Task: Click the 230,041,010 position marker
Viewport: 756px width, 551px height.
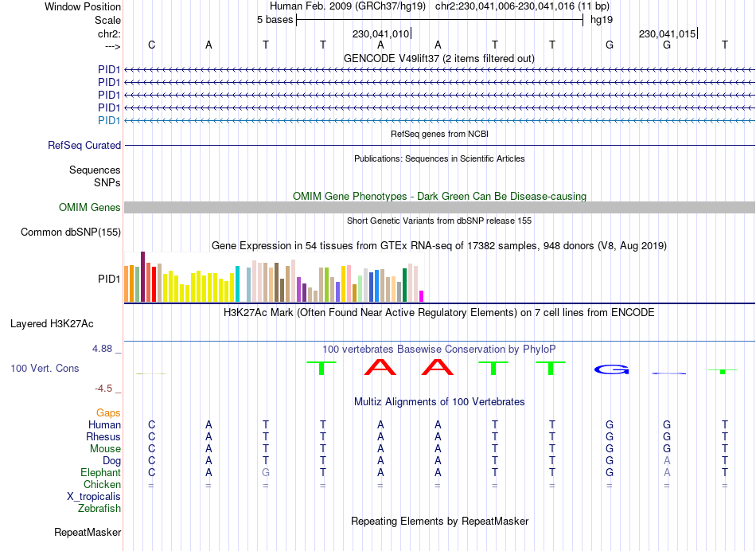Action: tap(380, 33)
